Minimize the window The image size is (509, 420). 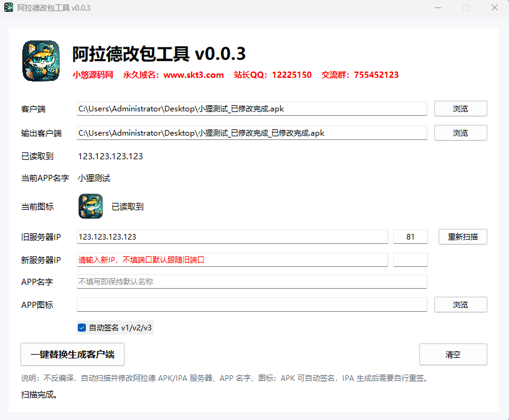point(438,7)
